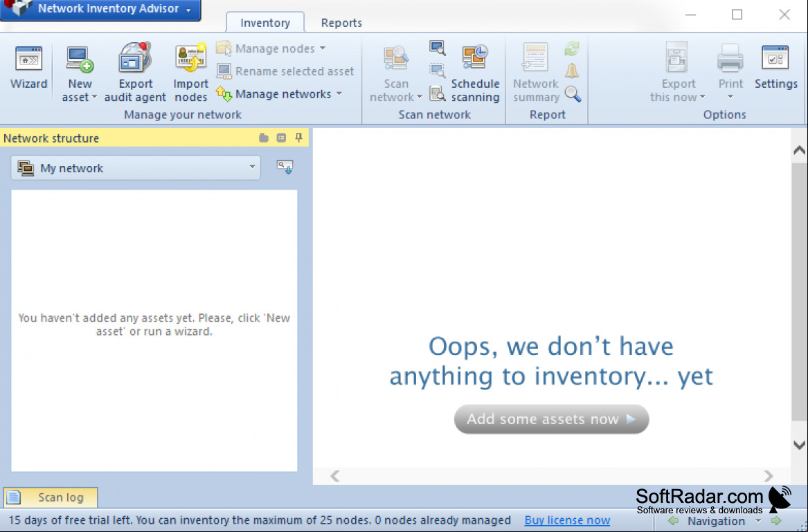Switch to the Reports tab
The width and height of the screenshot is (808, 532).
pyautogui.click(x=341, y=23)
